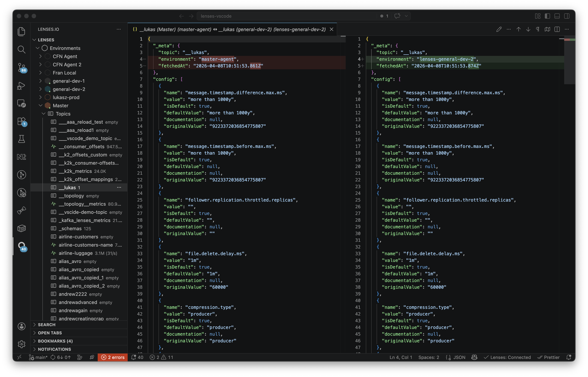The width and height of the screenshot is (588, 377).
Task: Open the Manage gear menu
Action: (22, 344)
